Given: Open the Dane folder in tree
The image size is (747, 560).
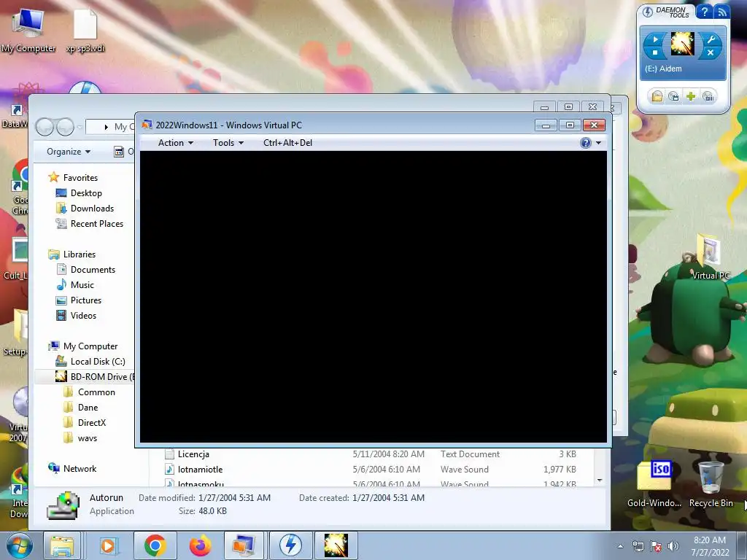Looking at the screenshot, I should pos(88,407).
